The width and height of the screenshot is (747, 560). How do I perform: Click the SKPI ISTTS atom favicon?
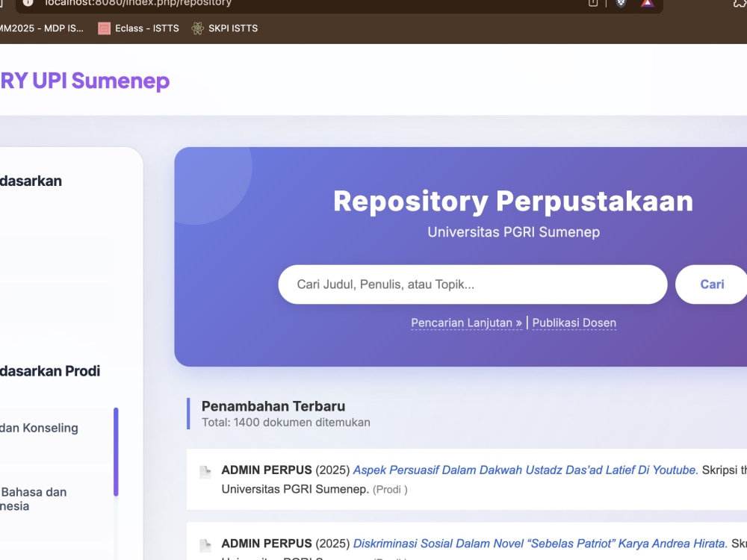click(x=197, y=28)
